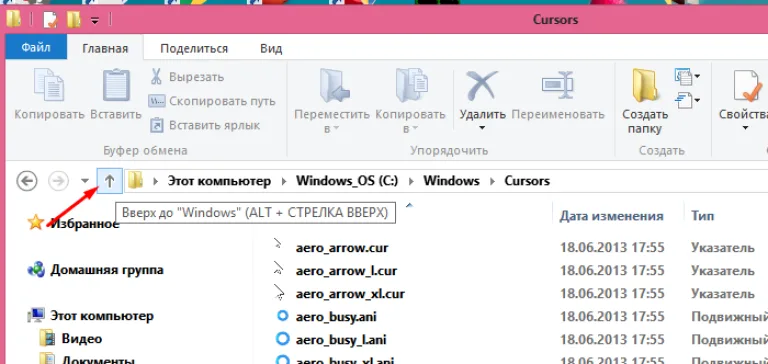
Task: Switch to the Поделиться ribbon tab
Action: coord(194,49)
